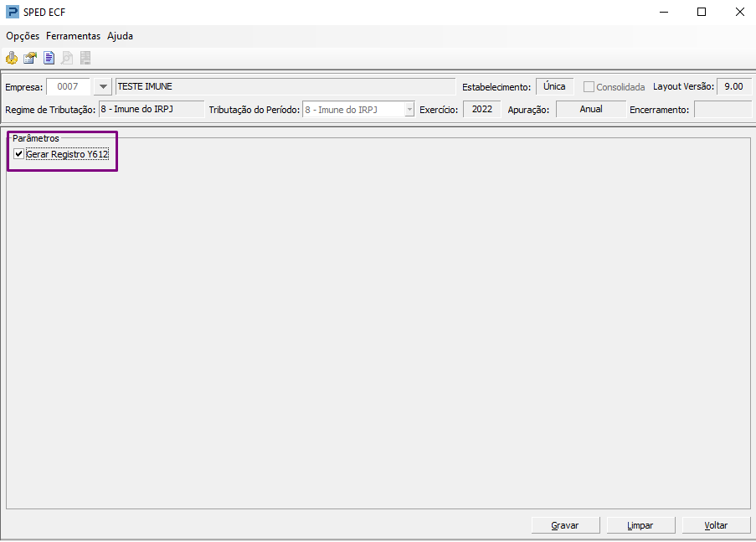Click the Regime de Tributação label

click(x=50, y=110)
